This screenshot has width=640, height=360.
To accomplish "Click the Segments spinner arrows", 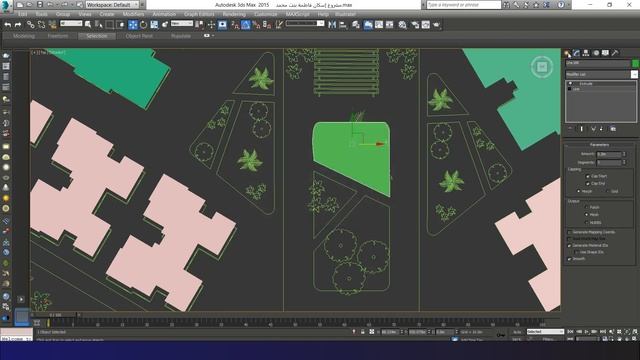I will [x=624, y=162].
